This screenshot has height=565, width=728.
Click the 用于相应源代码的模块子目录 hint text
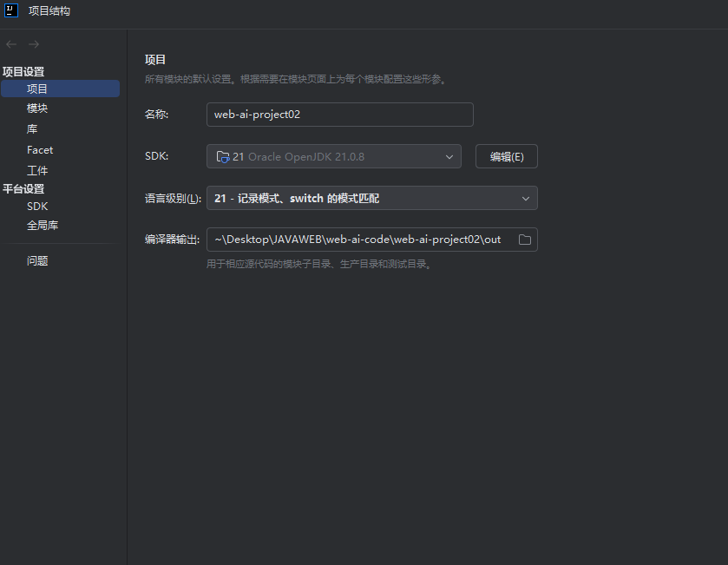pyautogui.click(x=319, y=264)
